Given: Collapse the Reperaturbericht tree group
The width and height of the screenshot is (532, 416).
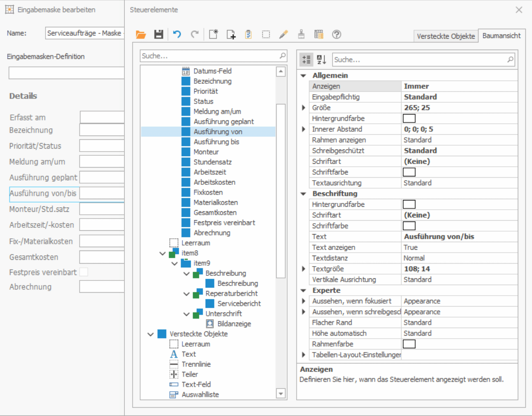Looking at the screenshot, I should tap(186, 294).
